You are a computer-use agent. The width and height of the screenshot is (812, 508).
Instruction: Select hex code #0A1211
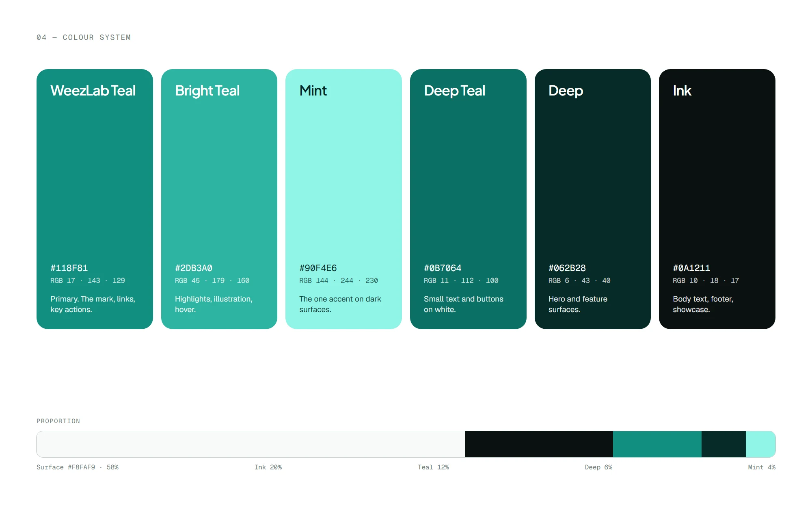(691, 268)
